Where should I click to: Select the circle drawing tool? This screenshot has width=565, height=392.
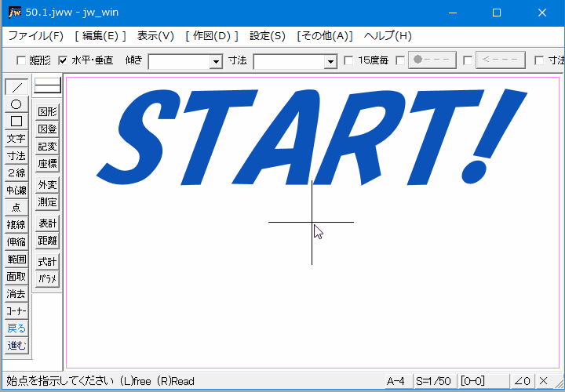16,103
